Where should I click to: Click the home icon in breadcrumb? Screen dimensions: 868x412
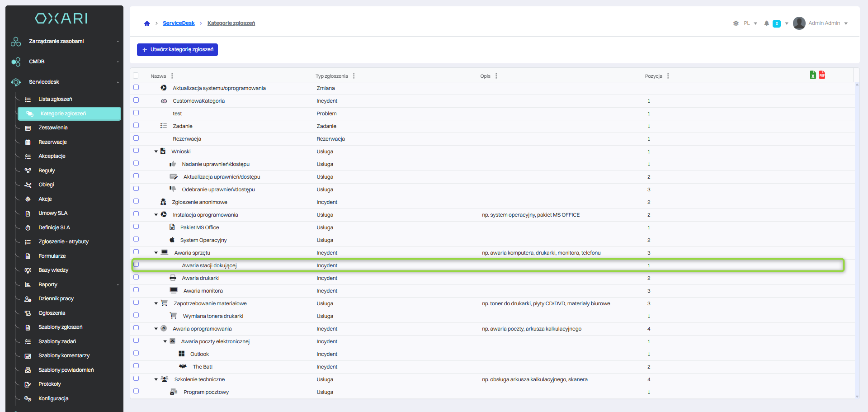(147, 24)
